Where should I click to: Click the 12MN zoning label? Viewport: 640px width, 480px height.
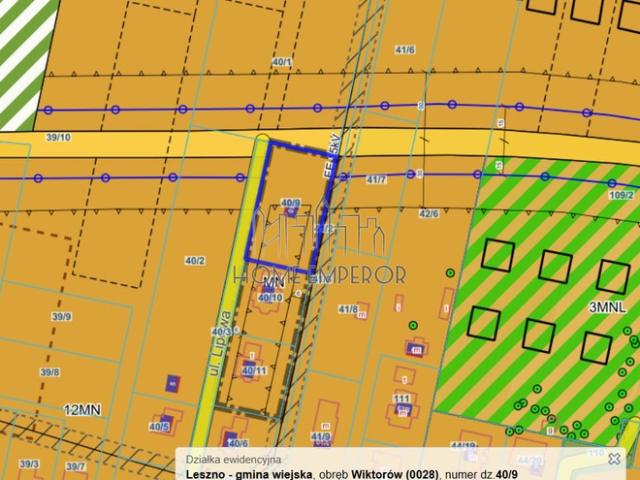(84, 410)
